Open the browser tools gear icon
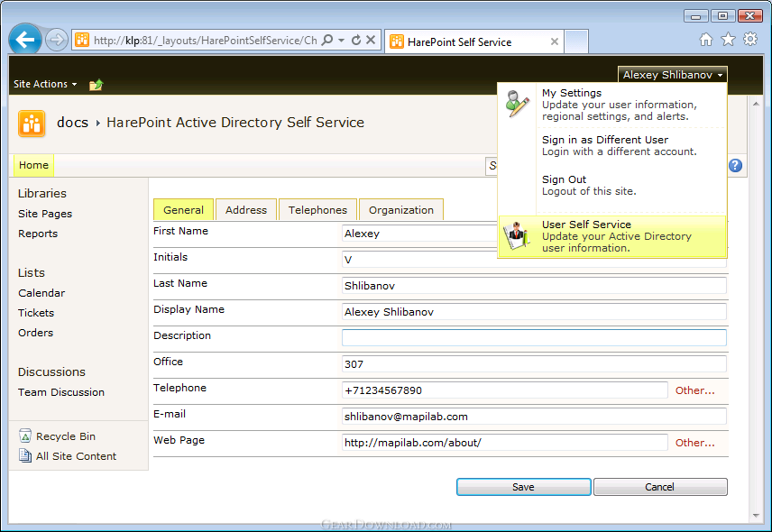 click(750, 39)
